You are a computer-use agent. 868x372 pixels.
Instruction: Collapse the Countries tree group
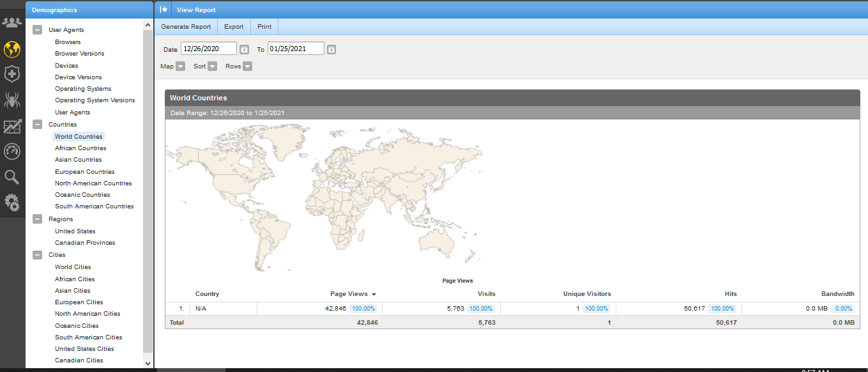(38, 125)
